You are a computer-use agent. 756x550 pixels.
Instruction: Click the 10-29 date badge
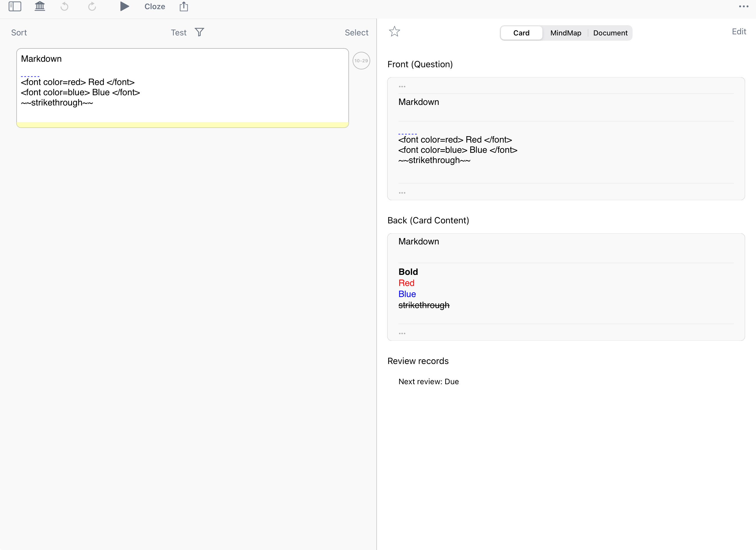pos(361,61)
